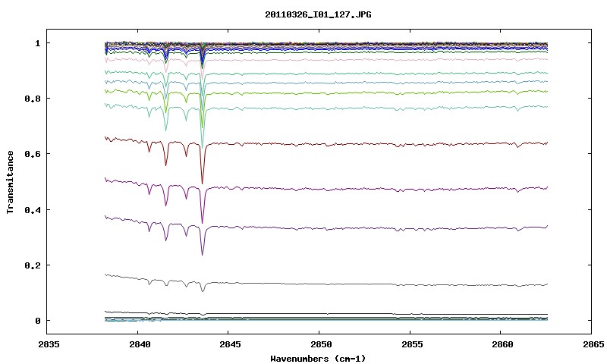Click the y-axis tick label 0.6
The image size is (607, 364).
click(33, 154)
